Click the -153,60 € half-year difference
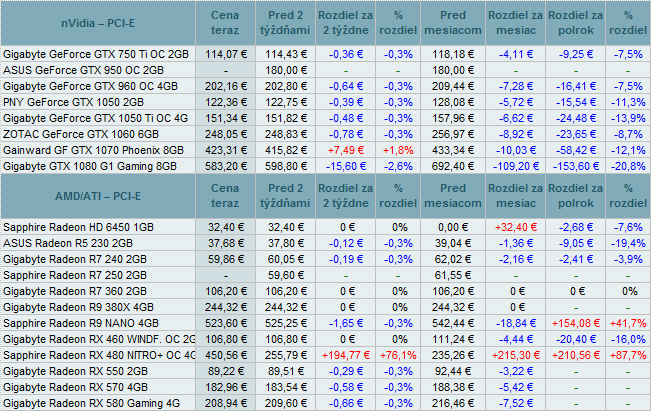This screenshot has height=411, width=651. click(576, 166)
